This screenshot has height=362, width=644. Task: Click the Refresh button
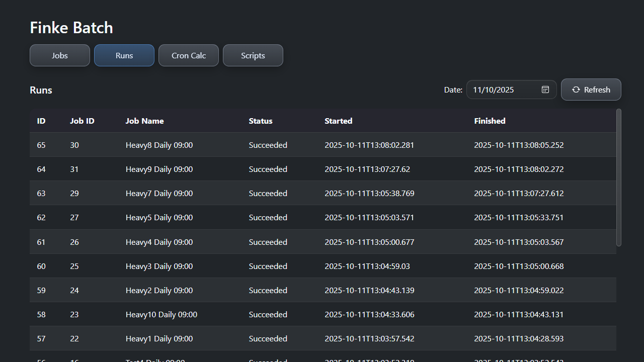click(591, 89)
